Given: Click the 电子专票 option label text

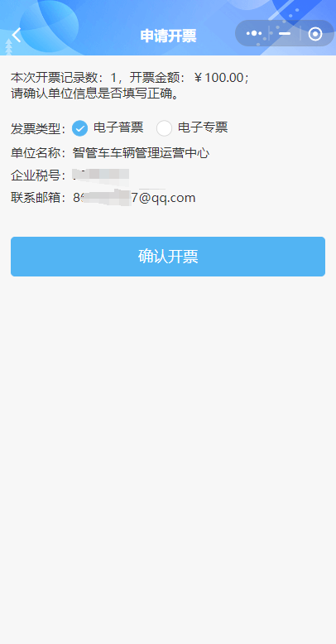Looking at the screenshot, I should (x=203, y=127).
